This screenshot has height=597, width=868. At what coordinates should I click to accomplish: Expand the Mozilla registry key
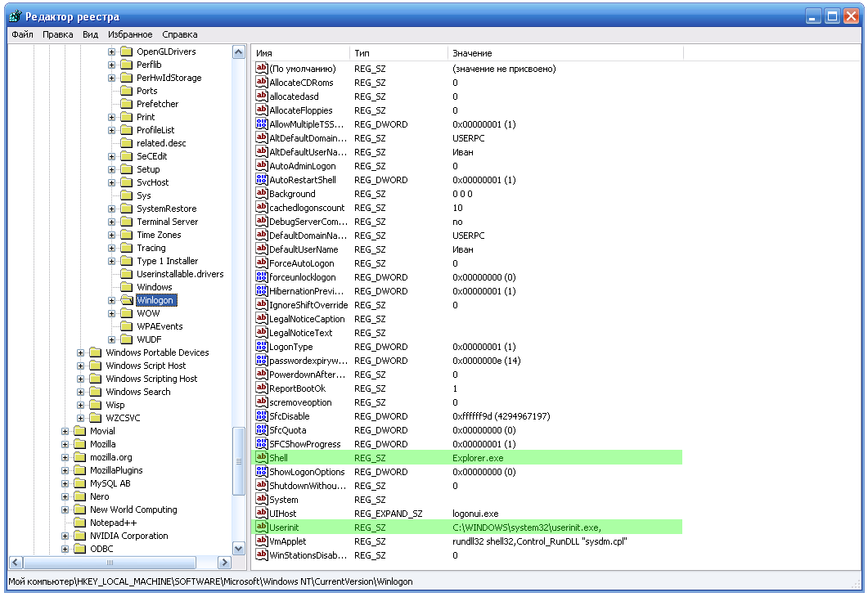65,444
